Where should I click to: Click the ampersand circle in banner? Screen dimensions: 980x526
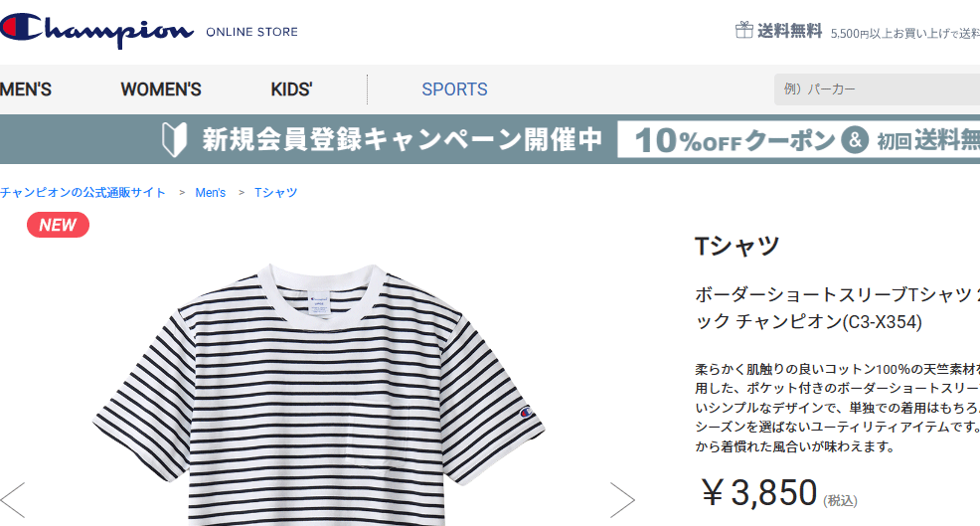pos(855,140)
